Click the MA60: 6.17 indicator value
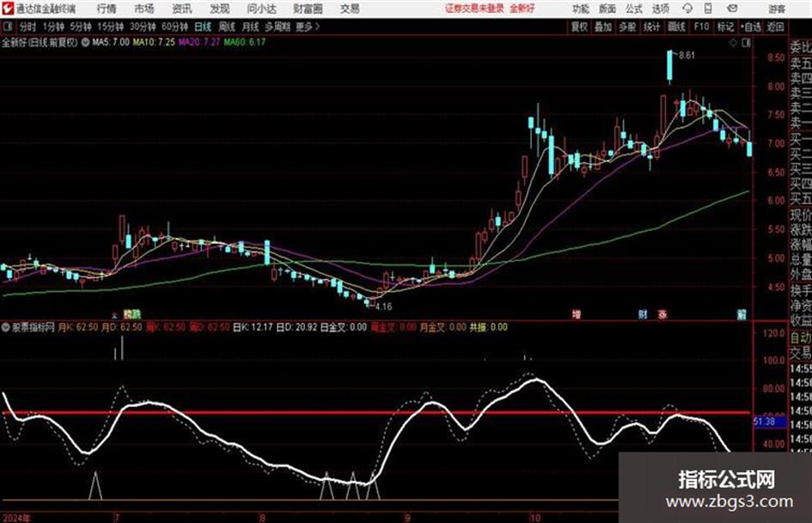 pos(244,42)
